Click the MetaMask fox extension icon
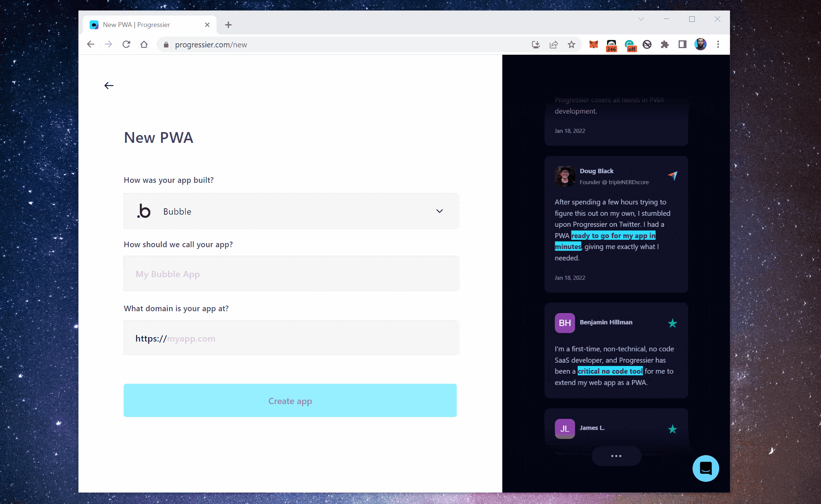821x504 pixels. click(x=593, y=45)
